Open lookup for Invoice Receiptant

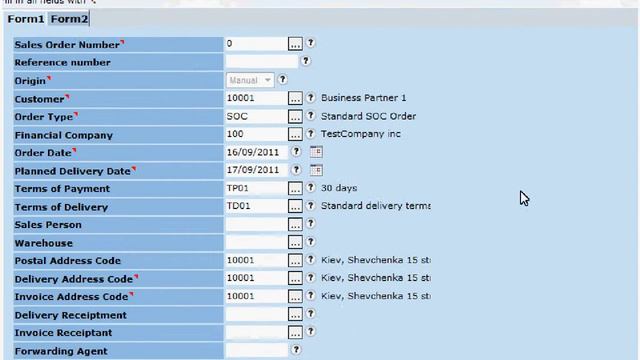click(x=295, y=332)
